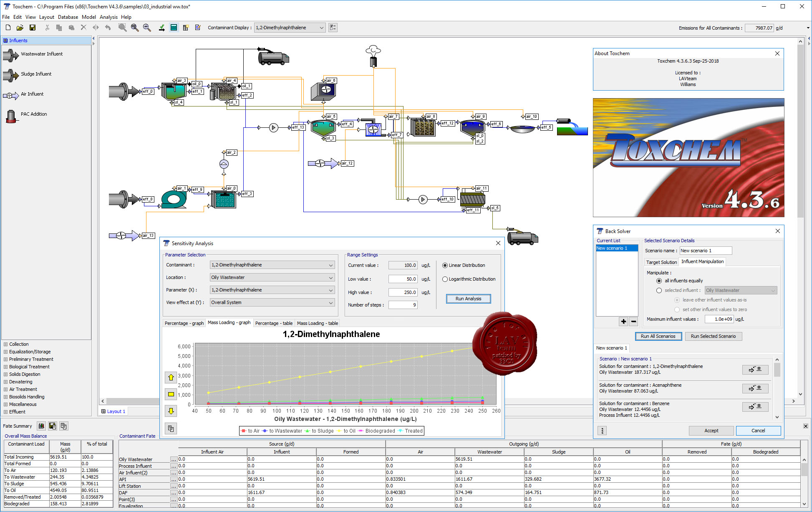The width and height of the screenshot is (812, 512).
Task: Click the Open file folder icon
Action: (x=20, y=28)
